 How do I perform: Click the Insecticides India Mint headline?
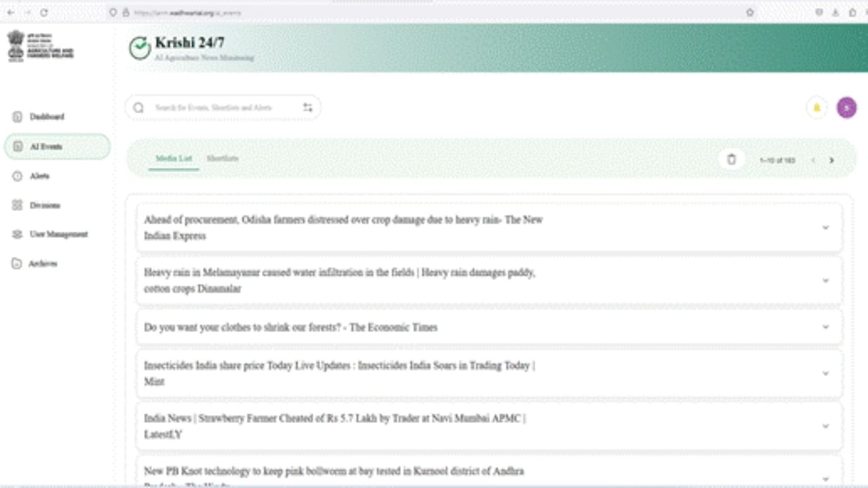[x=339, y=373]
